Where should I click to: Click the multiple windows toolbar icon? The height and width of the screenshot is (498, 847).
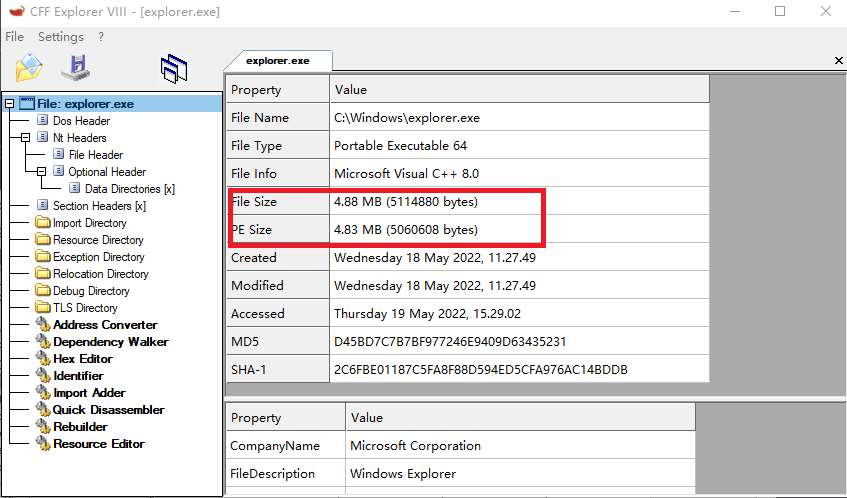click(x=174, y=69)
